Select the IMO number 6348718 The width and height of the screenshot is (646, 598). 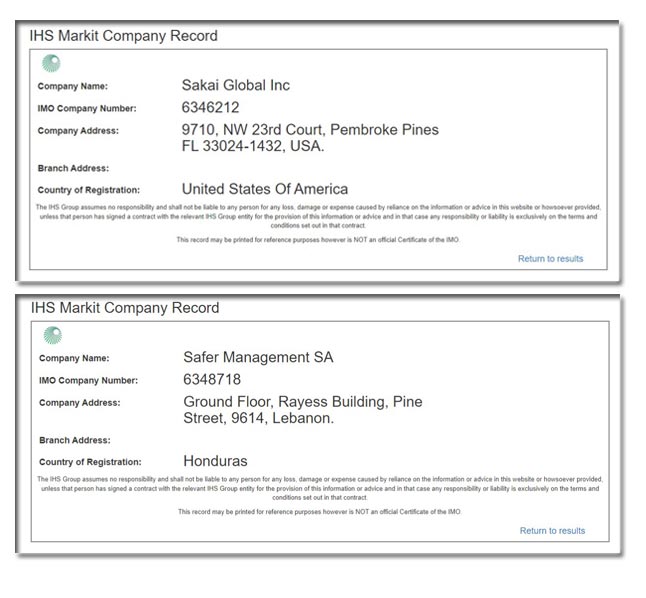tap(212, 380)
